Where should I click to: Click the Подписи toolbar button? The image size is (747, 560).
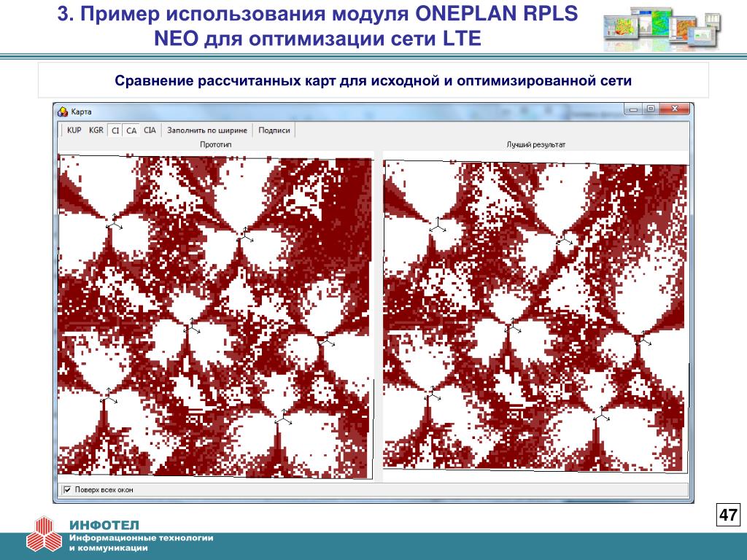[x=274, y=130]
